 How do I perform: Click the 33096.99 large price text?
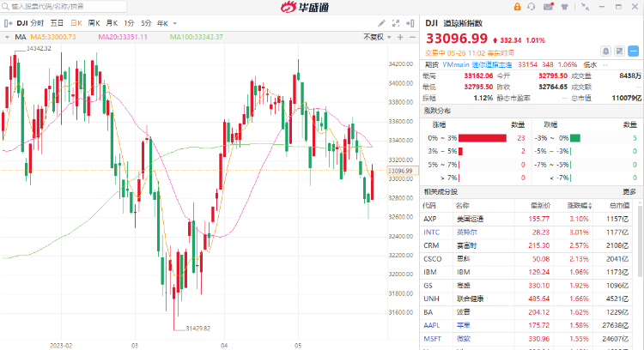click(457, 39)
